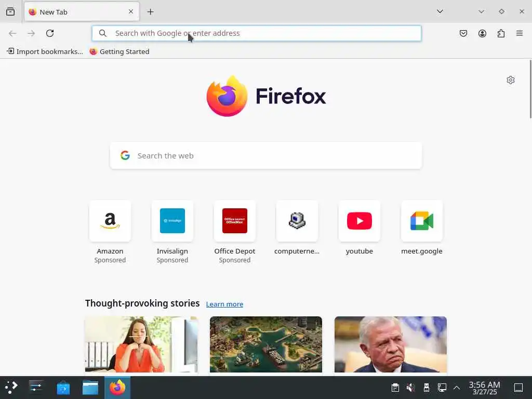Open the list all tabs dropdown

[x=440, y=11]
